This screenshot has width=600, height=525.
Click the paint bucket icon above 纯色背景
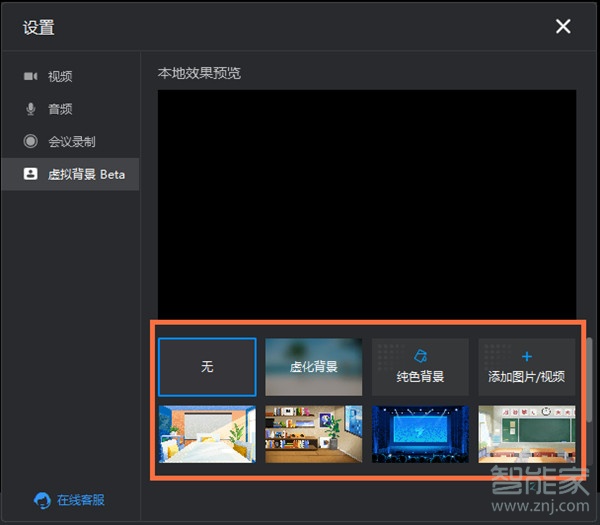point(420,357)
